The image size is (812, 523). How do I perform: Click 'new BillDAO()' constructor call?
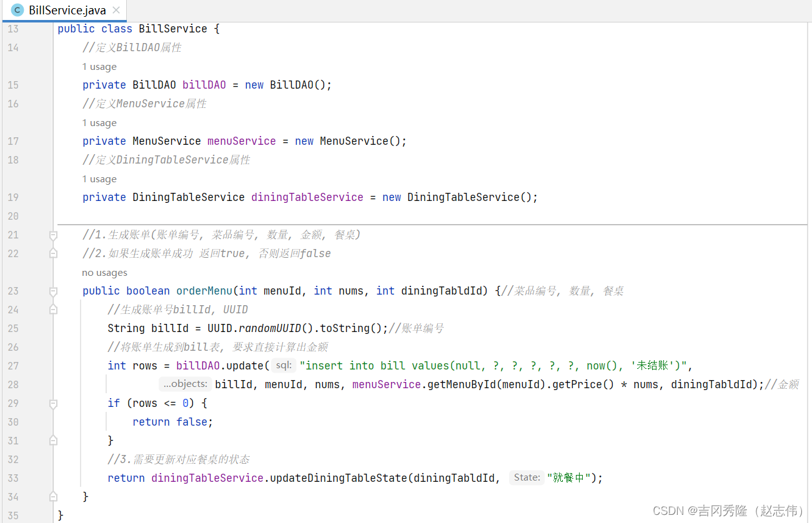[x=285, y=85]
